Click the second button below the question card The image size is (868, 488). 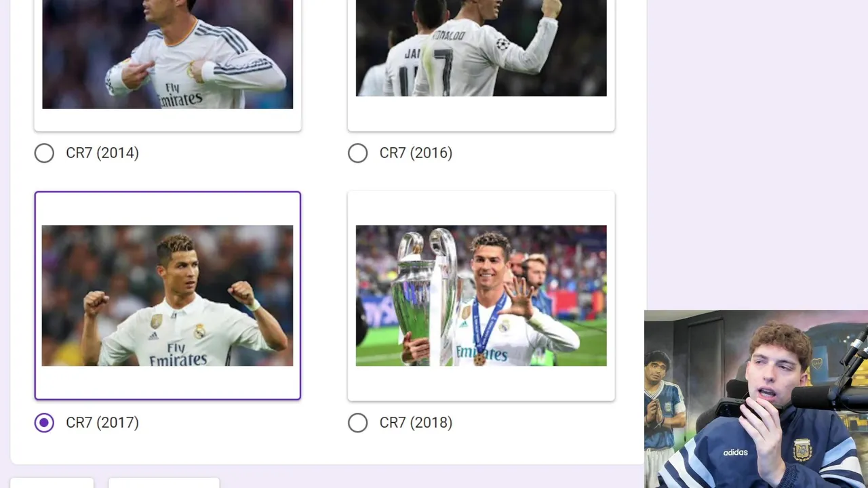(164, 483)
